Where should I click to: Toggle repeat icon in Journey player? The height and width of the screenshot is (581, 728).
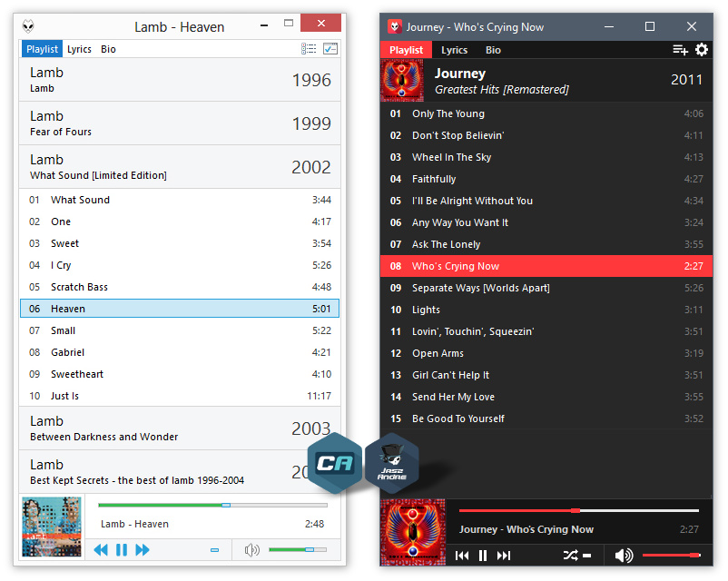click(587, 556)
